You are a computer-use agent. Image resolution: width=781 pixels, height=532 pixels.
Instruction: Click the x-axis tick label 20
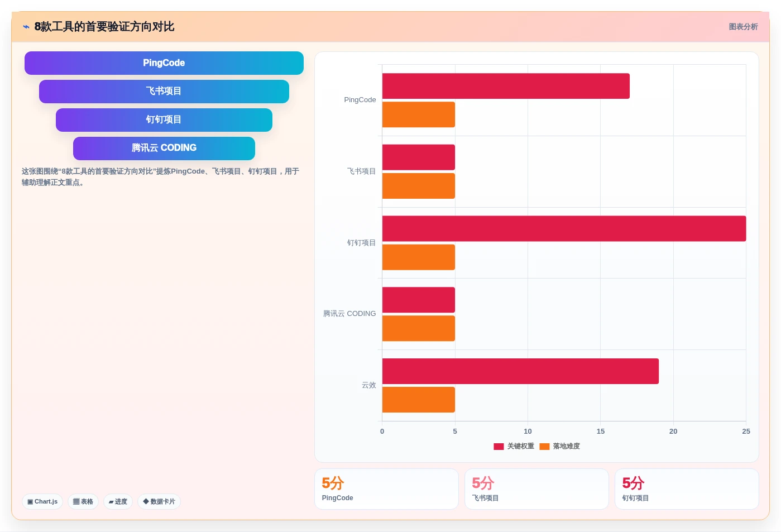point(673,432)
